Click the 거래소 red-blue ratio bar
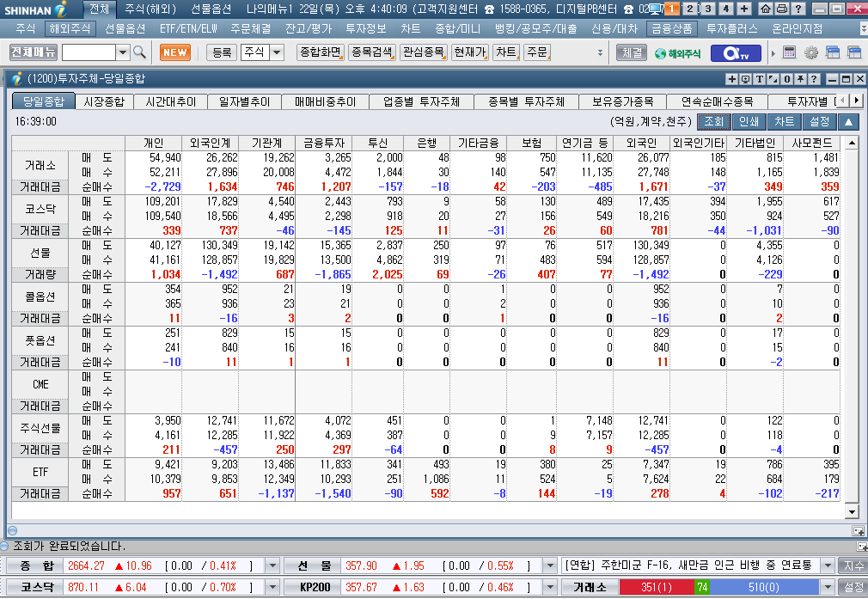Viewport: 868px width, 599px height. coord(719,587)
